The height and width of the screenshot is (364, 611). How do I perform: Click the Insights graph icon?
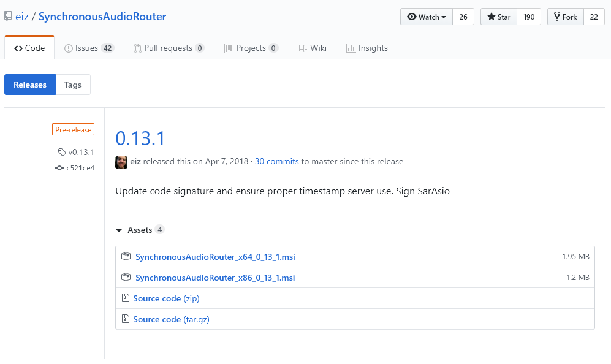coord(351,48)
